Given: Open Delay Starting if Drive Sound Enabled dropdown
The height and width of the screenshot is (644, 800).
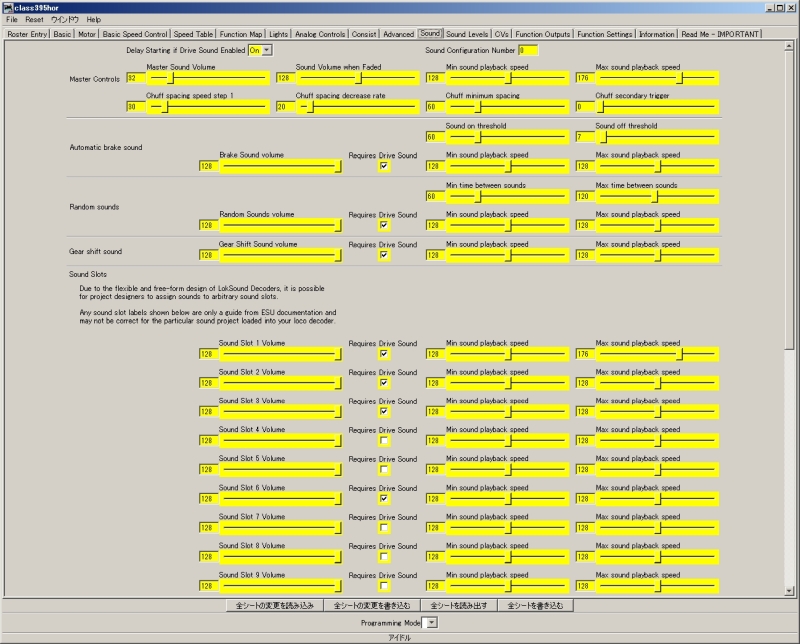Looking at the screenshot, I should (267, 50).
